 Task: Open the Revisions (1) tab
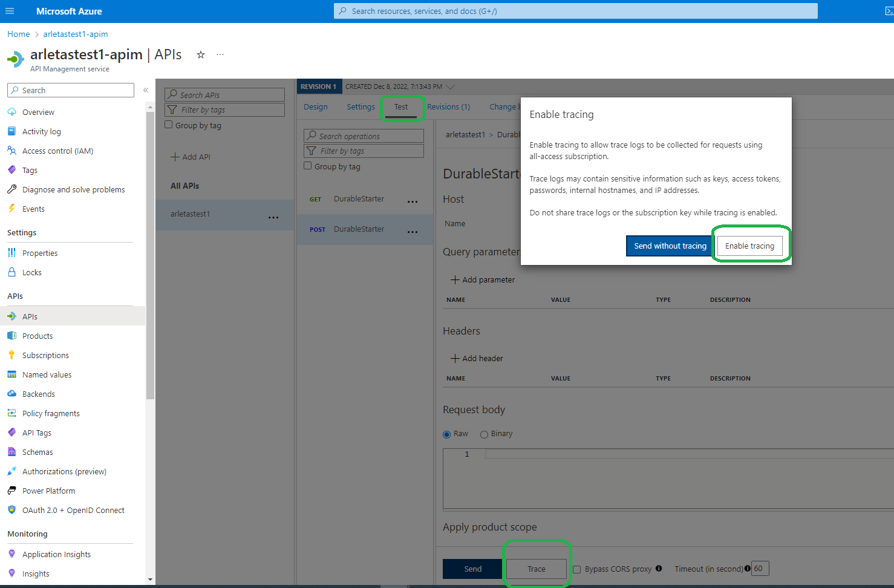tap(449, 107)
